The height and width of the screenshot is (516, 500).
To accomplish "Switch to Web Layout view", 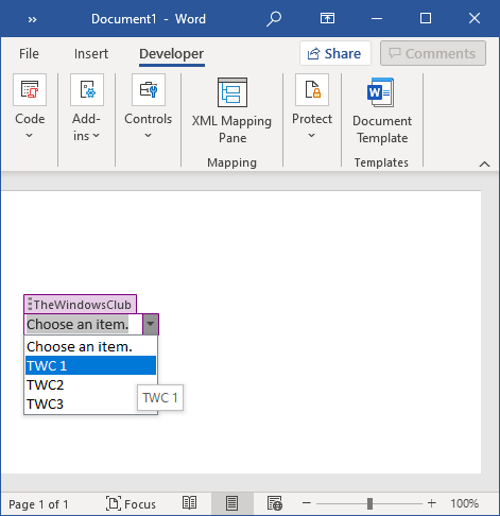I will click(x=274, y=503).
